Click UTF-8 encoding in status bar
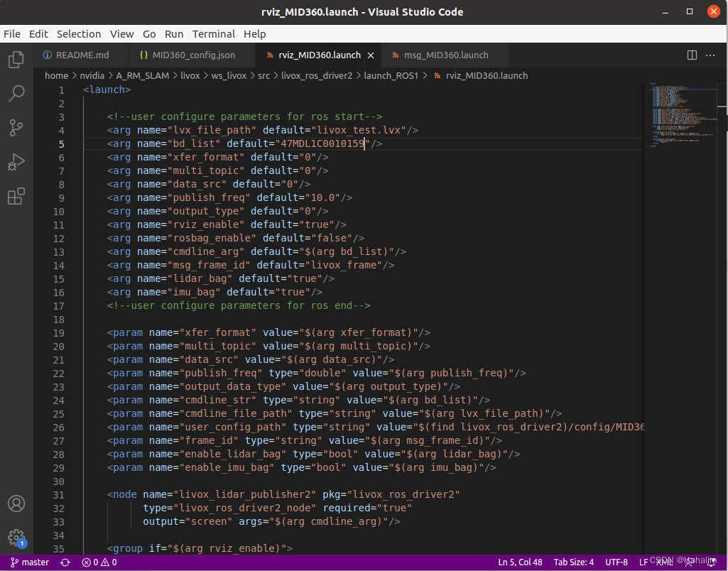The height and width of the screenshot is (571, 728). [x=616, y=562]
